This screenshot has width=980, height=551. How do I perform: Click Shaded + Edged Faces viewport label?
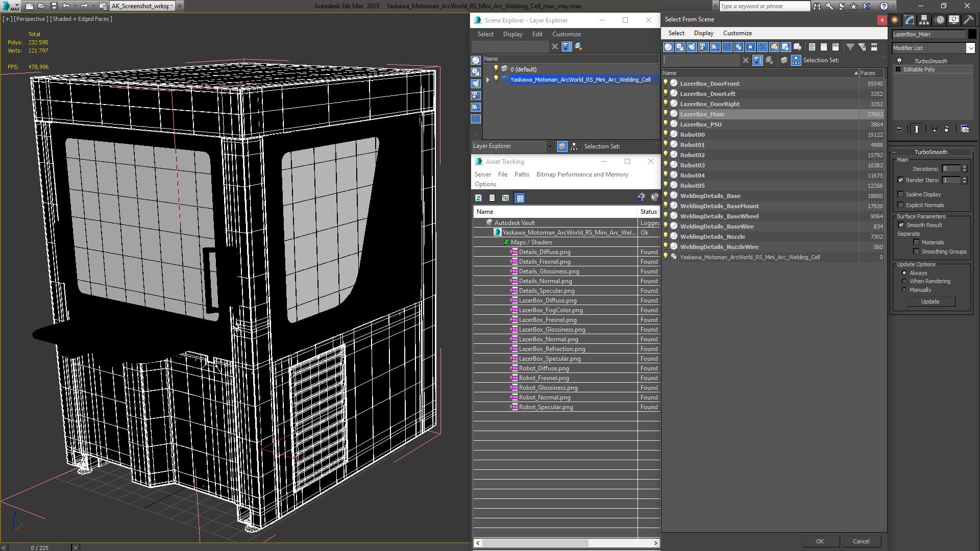click(x=81, y=19)
